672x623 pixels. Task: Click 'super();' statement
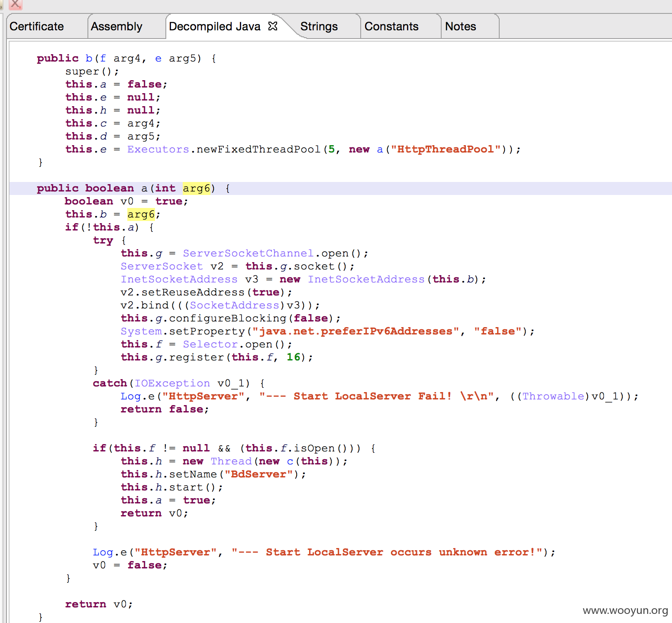pos(92,71)
